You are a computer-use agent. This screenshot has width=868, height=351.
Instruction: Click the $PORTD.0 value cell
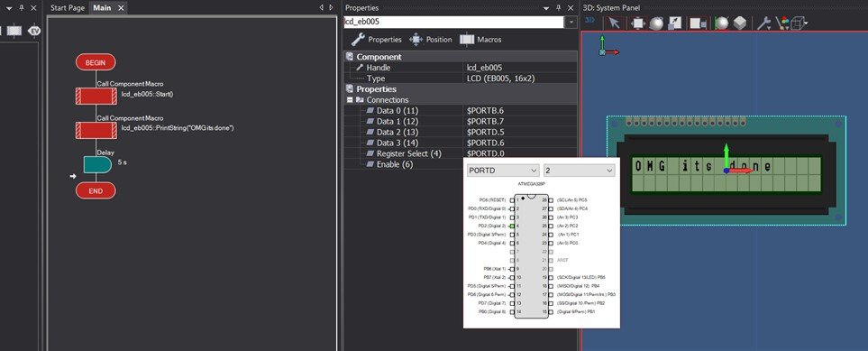(x=521, y=153)
